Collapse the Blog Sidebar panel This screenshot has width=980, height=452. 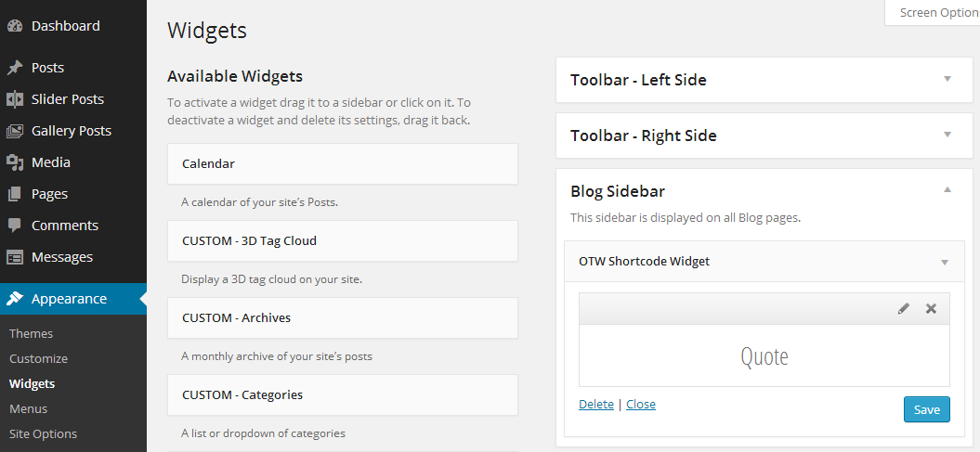click(947, 189)
